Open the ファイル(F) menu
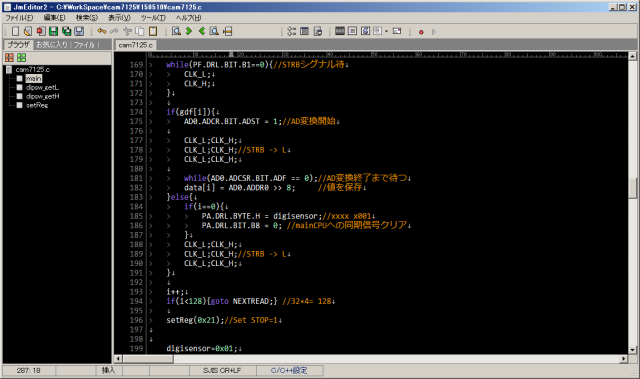Screen dimensions: 640x379 [19, 18]
